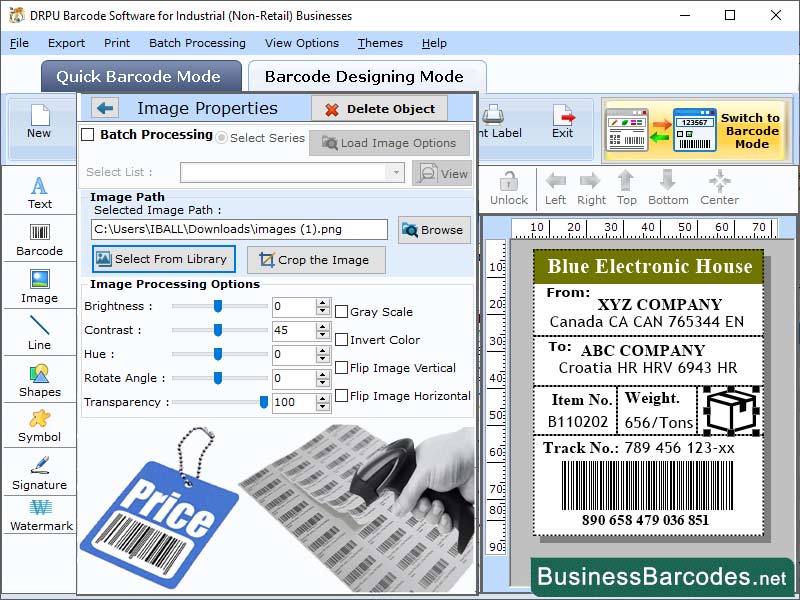Select the Signature tool
800x600 pixels.
point(39,472)
